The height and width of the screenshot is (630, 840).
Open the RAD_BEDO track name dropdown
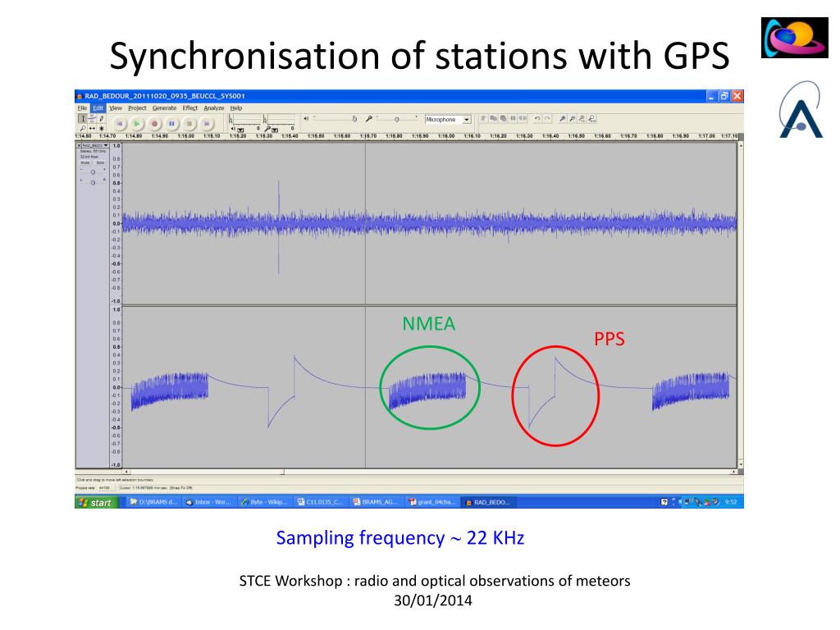(x=95, y=145)
